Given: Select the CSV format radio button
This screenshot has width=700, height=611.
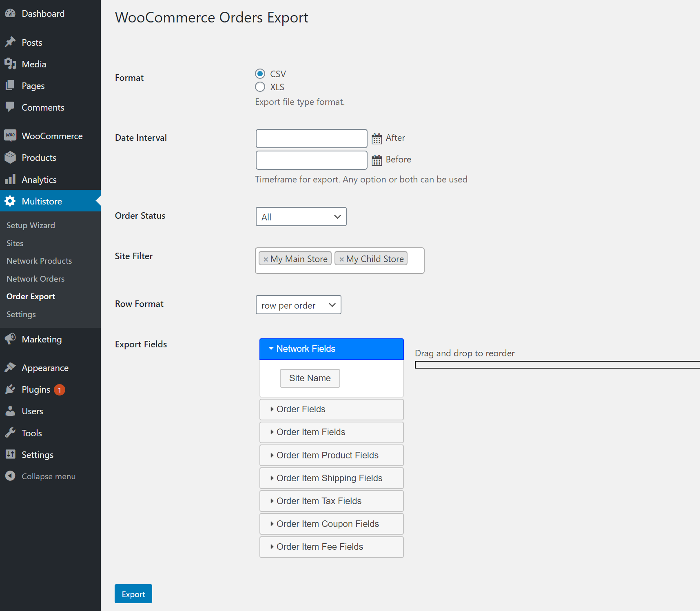Looking at the screenshot, I should pyautogui.click(x=260, y=73).
